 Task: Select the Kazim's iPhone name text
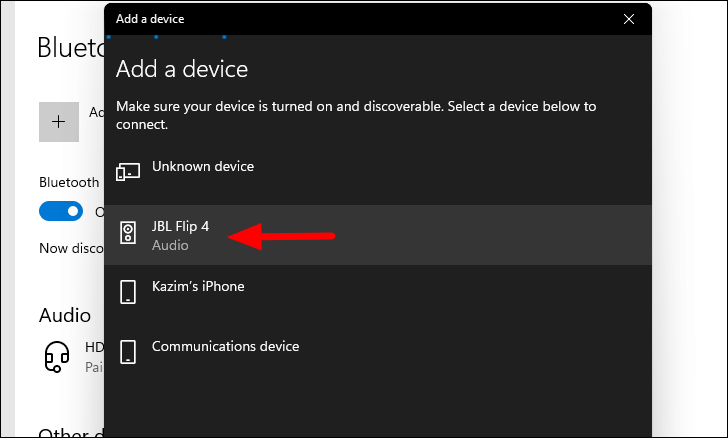(198, 286)
